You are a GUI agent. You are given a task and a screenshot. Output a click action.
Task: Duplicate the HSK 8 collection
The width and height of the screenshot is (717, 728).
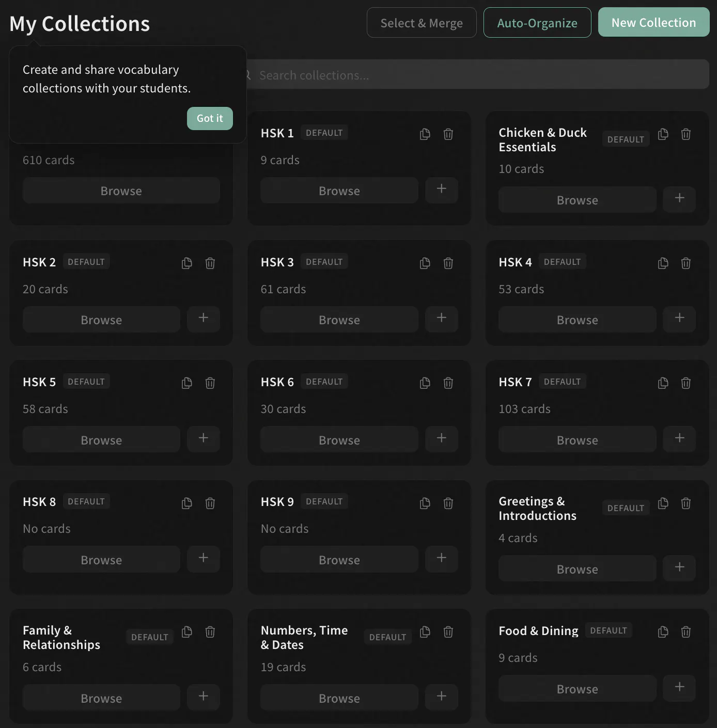pos(187,503)
